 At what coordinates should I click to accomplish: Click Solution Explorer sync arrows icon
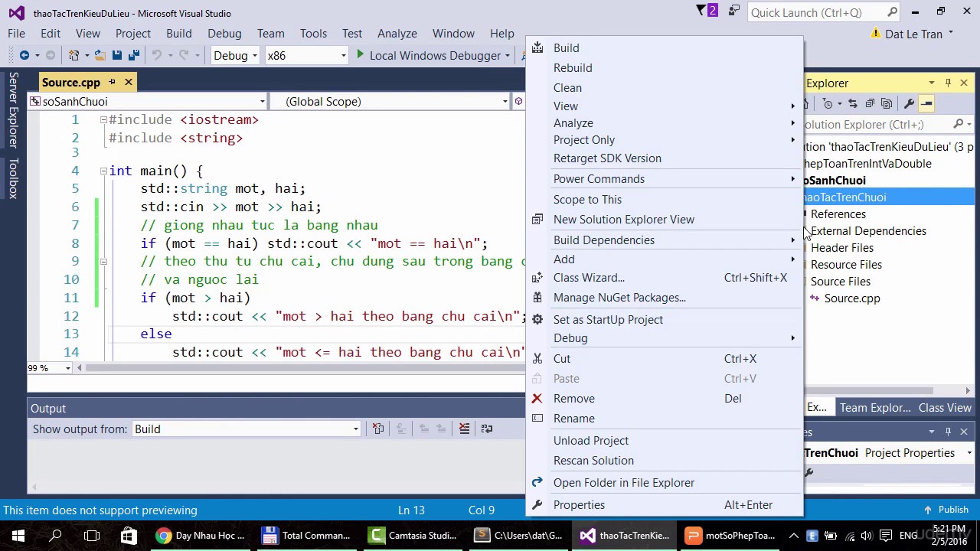tap(852, 103)
